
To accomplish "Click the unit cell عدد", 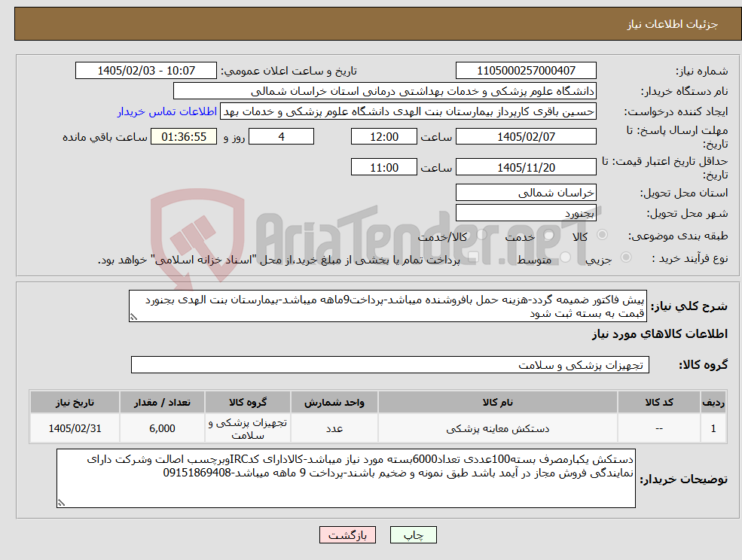I will click(x=334, y=428).
